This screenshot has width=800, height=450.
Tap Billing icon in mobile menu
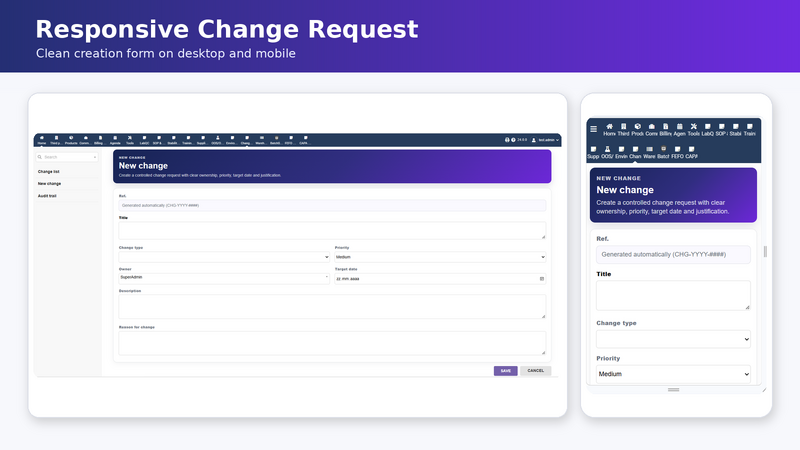[x=665, y=126]
